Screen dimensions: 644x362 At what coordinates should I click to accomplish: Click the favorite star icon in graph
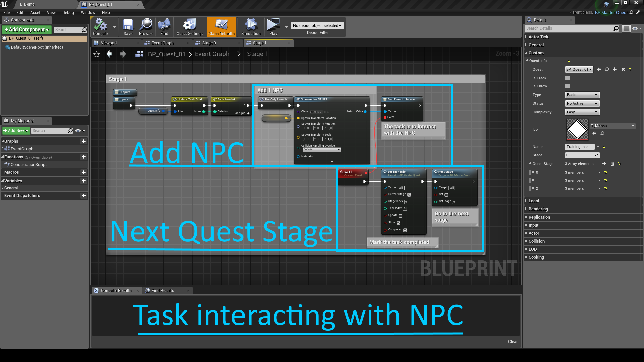pos(97,54)
